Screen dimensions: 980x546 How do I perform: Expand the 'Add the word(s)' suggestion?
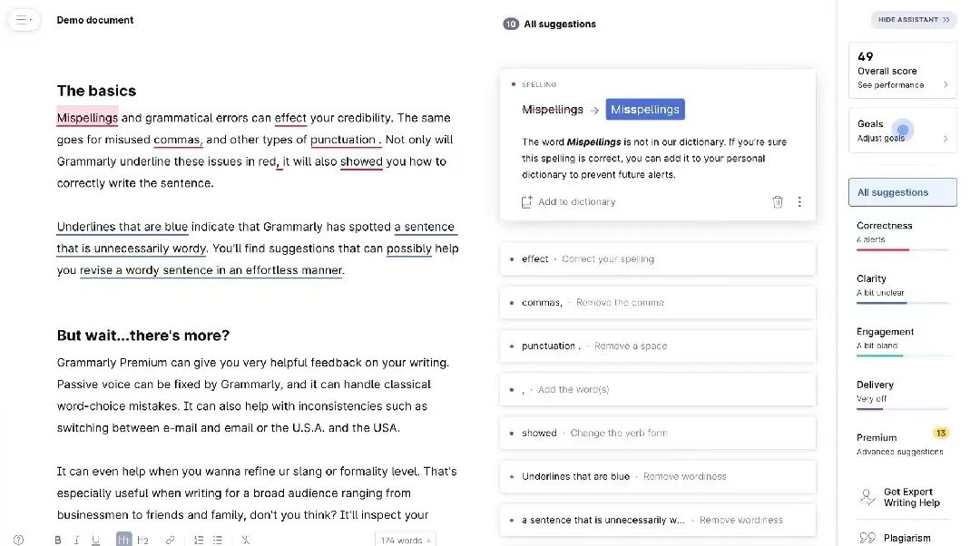point(658,389)
